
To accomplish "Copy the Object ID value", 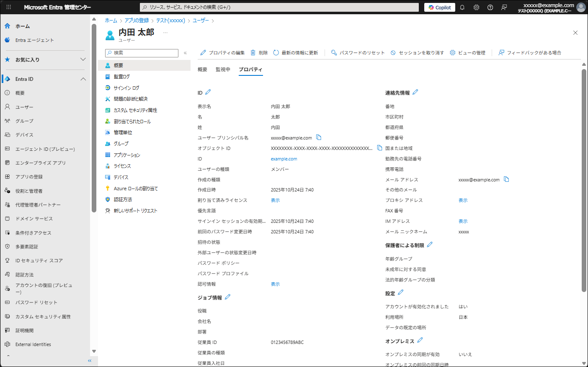I will coord(379,148).
